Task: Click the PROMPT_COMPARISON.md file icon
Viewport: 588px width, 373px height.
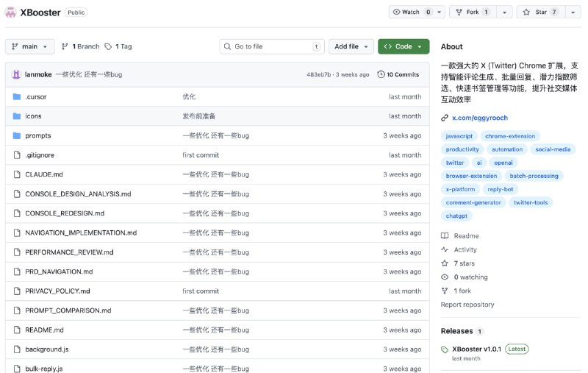Action: point(17,310)
